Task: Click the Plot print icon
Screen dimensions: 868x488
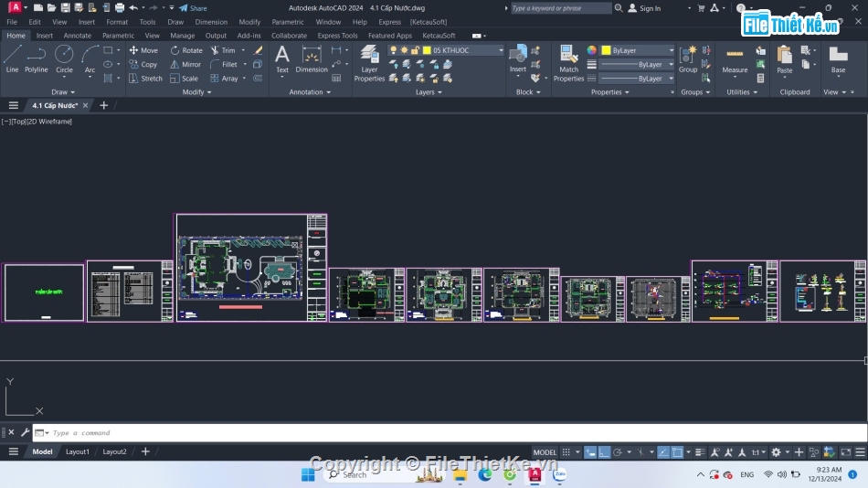Action: pyautogui.click(x=120, y=7)
